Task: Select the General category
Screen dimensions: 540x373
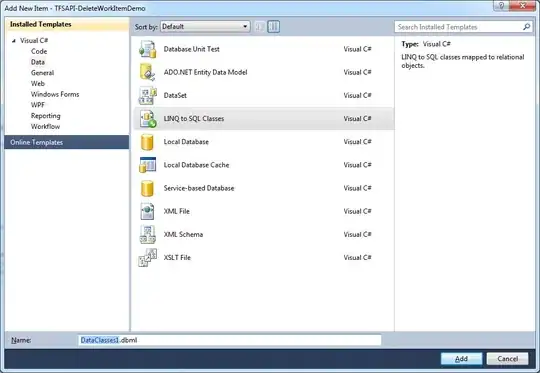Action: pos(42,73)
